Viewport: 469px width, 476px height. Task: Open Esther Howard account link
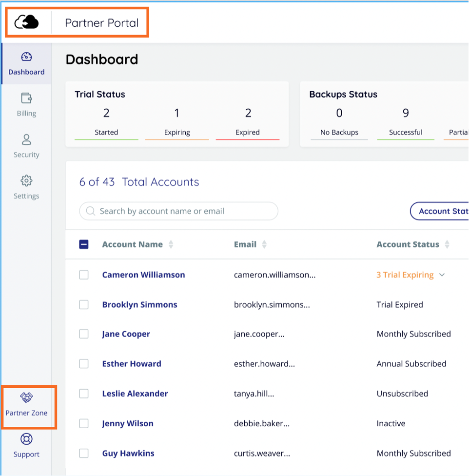(132, 364)
